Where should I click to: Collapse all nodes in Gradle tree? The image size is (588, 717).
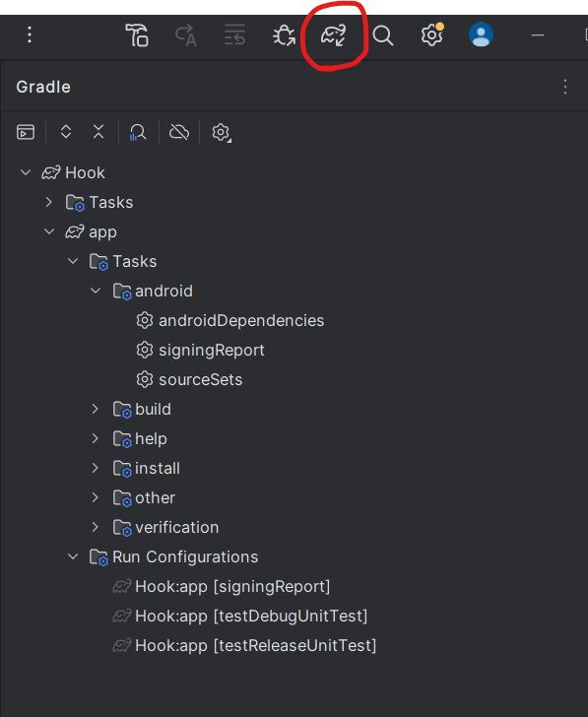pyautogui.click(x=98, y=132)
